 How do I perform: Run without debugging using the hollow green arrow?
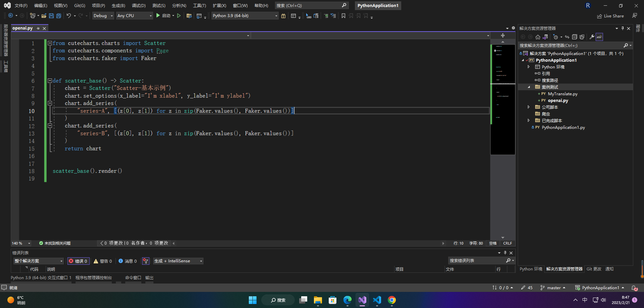(x=179, y=15)
